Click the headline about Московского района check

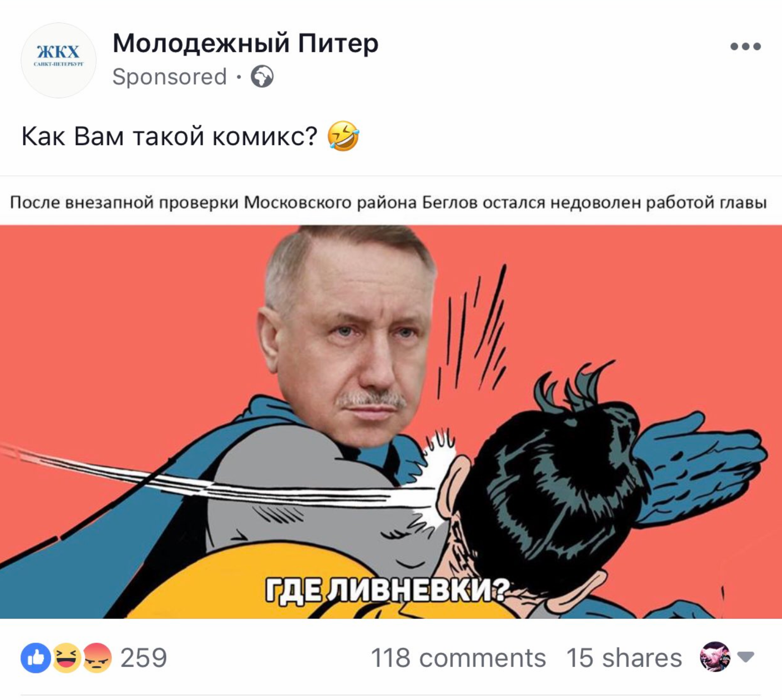[388, 203]
